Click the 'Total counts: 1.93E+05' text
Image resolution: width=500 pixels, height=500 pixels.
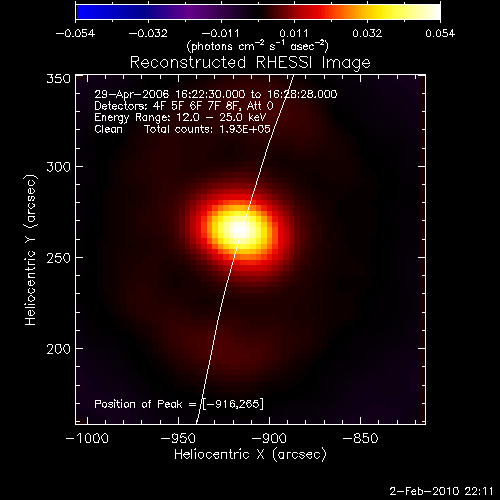[207, 129]
